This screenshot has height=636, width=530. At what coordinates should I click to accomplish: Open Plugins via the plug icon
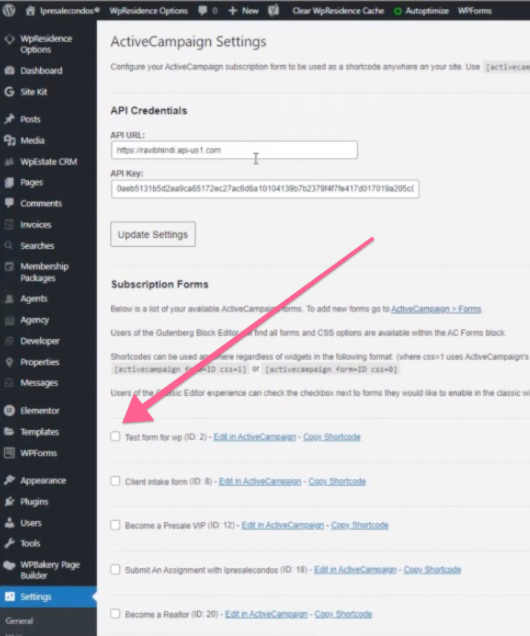pyautogui.click(x=9, y=502)
